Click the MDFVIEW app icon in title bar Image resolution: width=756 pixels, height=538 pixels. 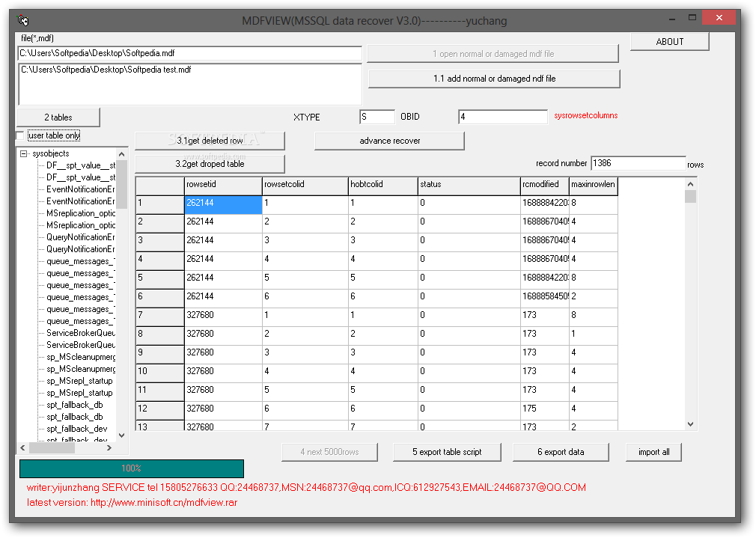pos(22,20)
